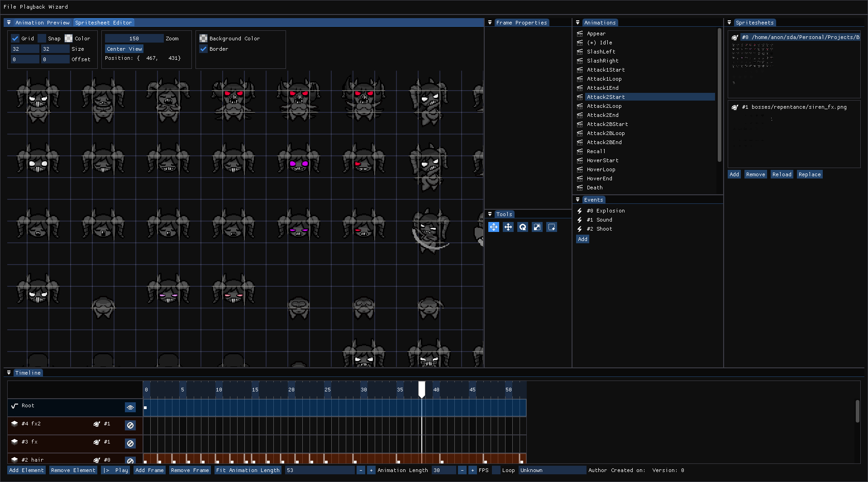
Task: Click the Root element icon in timeline
Action: [14, 406]
